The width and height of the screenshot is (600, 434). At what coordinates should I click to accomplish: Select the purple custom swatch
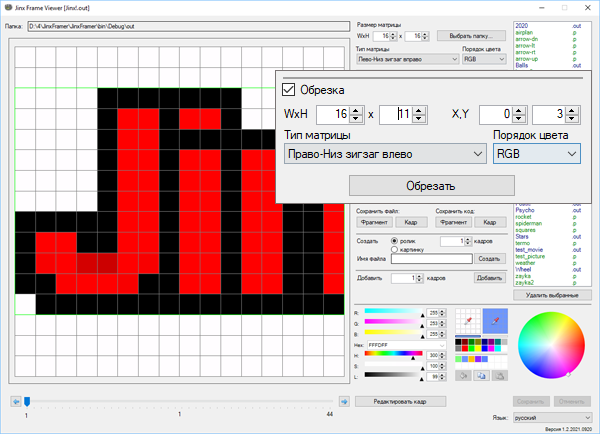pyautogui.click(x=478, y=359)
